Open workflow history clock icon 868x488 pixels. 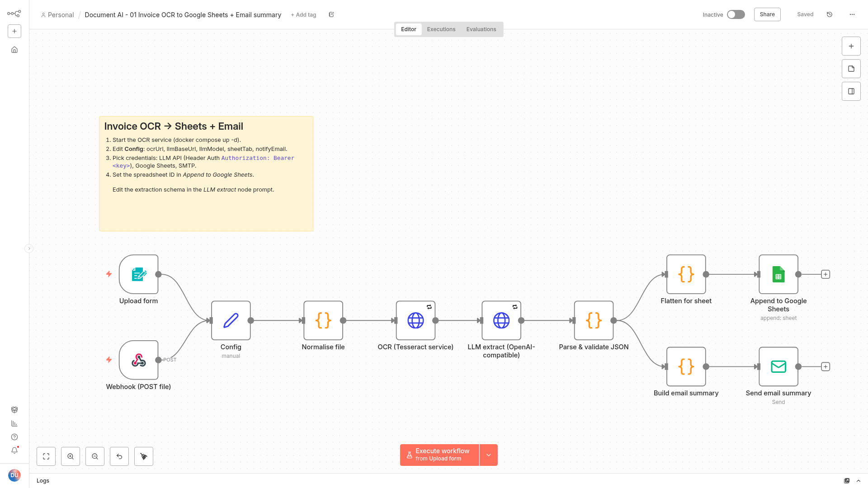[x=830, y=14]
